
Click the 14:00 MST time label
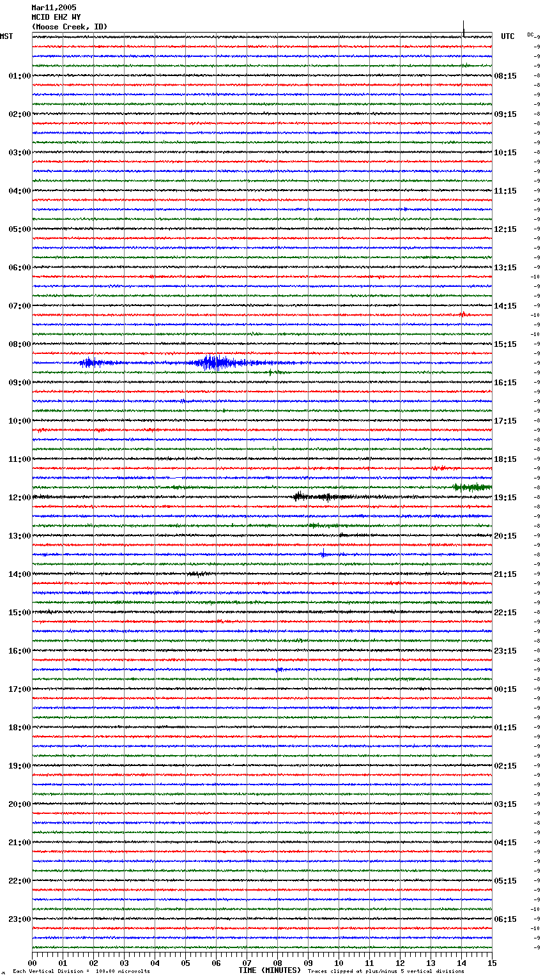[20, 574]
